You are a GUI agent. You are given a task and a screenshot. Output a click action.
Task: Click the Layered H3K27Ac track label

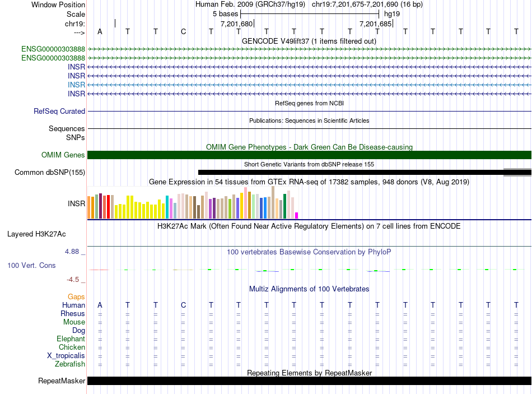coord(36,234)
